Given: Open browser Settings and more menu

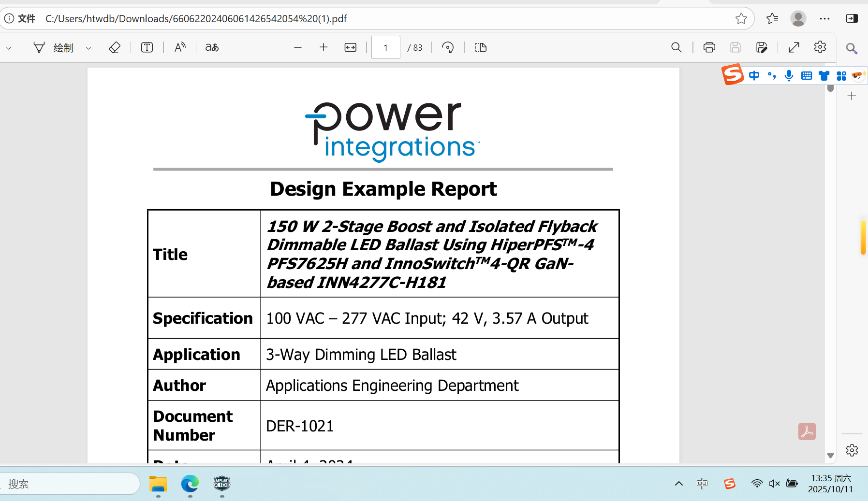Looking at the screenshot, I should [824, 19].
